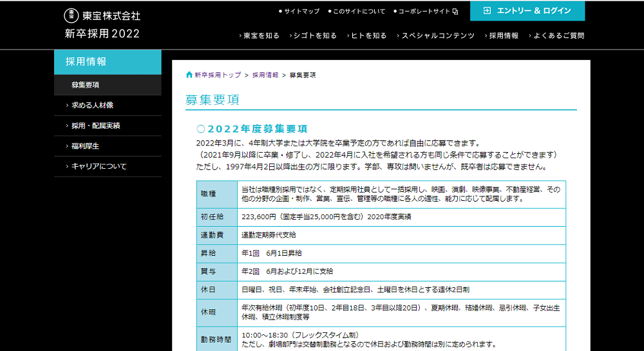Click the 年2回 6月および12月に支給 cell
Image resolution: width=644 pixels, height=351 pixels.
[401, 272]
